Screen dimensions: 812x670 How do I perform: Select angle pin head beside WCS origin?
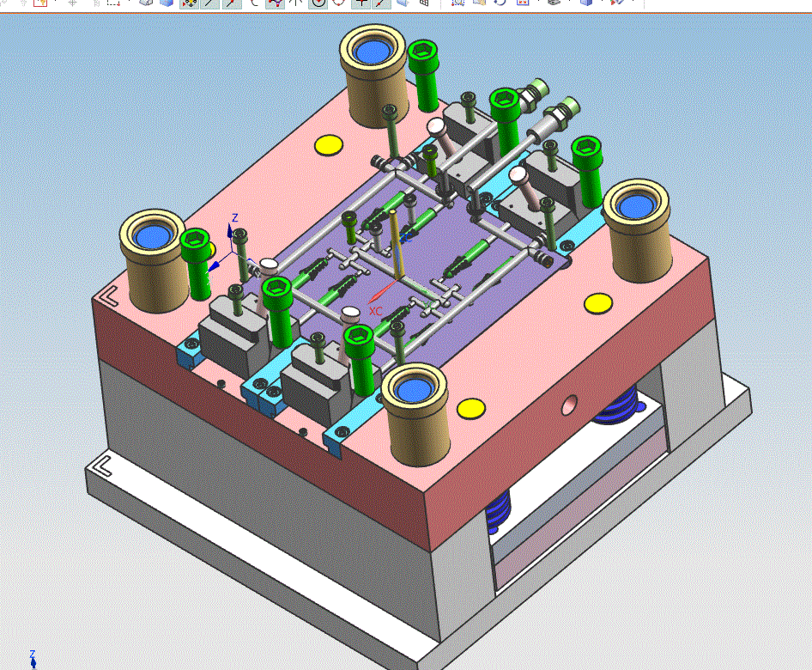pos(269,265)
